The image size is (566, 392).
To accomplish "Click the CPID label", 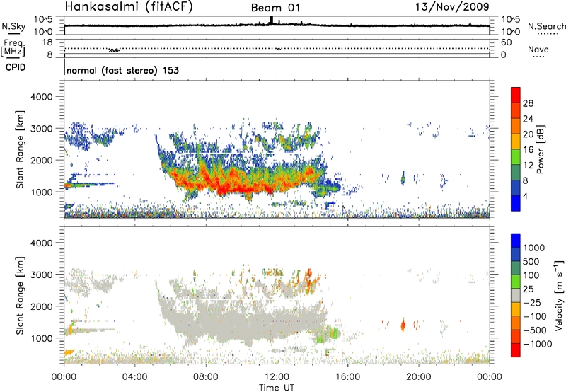I will (x=16, y=67).
